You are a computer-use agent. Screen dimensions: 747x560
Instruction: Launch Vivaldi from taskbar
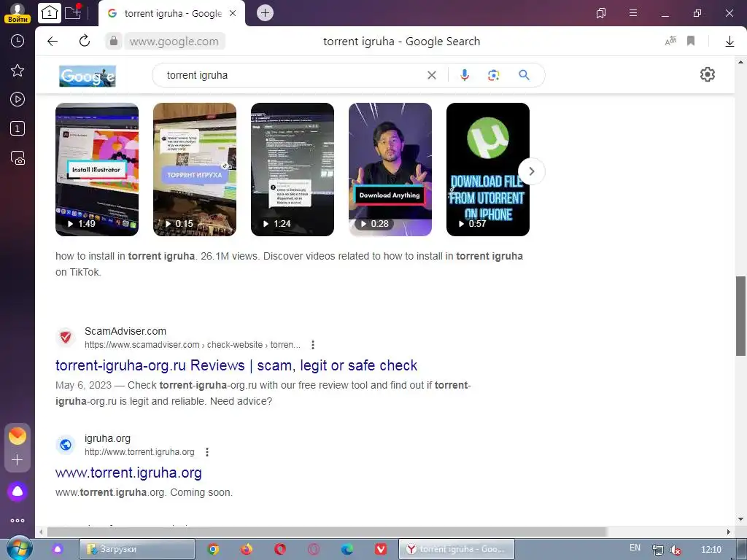click(x=381, y=550)
